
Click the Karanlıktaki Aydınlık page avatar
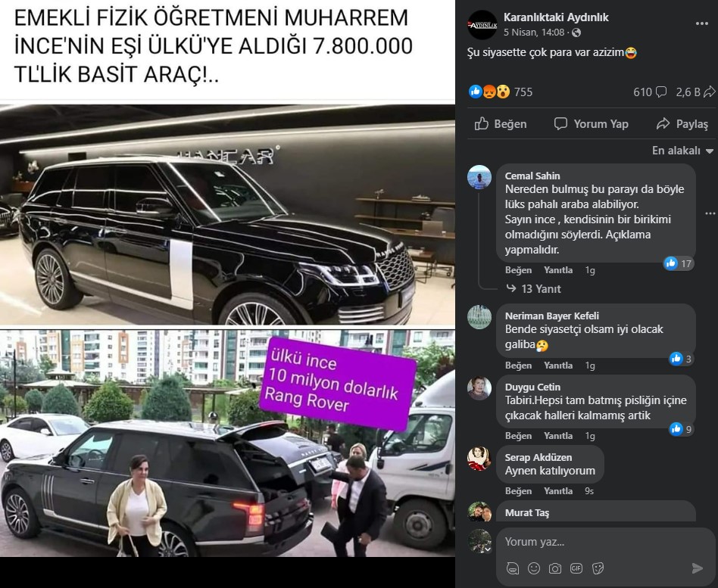[x=482, y=24]
